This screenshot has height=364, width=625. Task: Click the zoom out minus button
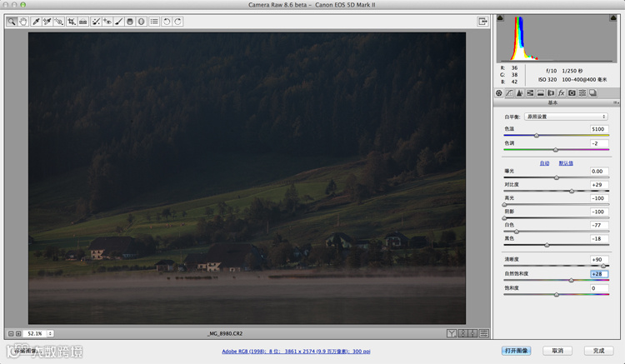11,334
